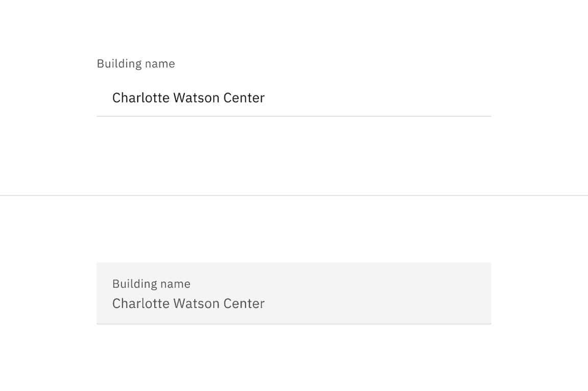Click the bottom Building name label
Viewport: 588px width, 391px height.
click(x=151, y=283)
